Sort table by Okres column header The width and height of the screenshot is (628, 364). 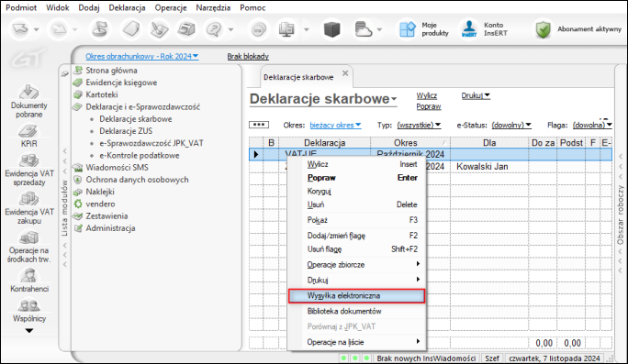tap(410, 143)
